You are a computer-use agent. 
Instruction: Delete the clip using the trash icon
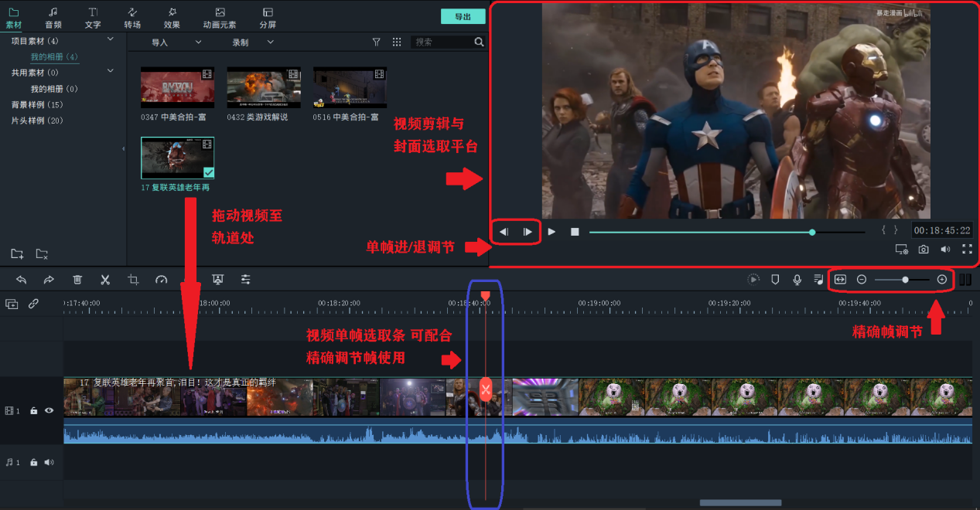77,280
